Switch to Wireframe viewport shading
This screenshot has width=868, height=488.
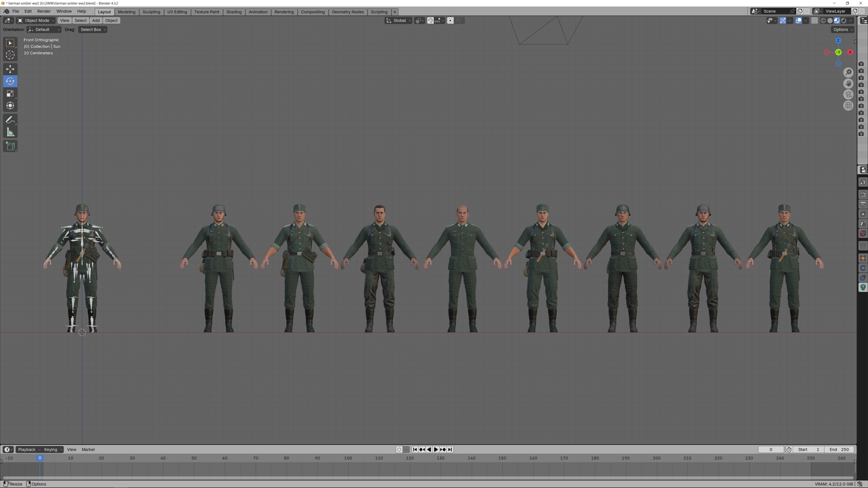pyautogui.click(x=823, y=21)
